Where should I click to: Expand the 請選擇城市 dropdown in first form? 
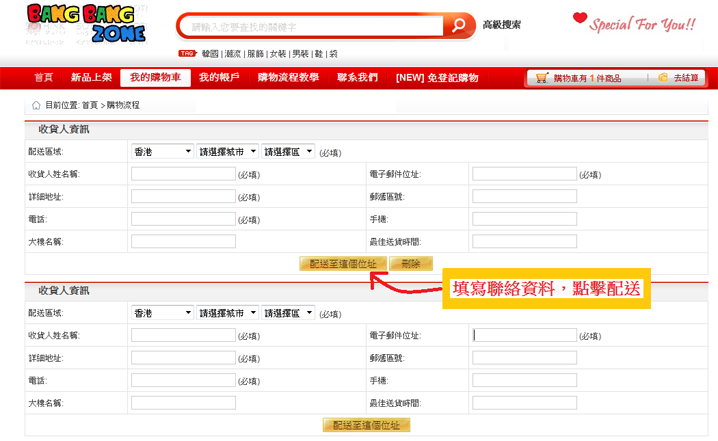coord(227,151)
